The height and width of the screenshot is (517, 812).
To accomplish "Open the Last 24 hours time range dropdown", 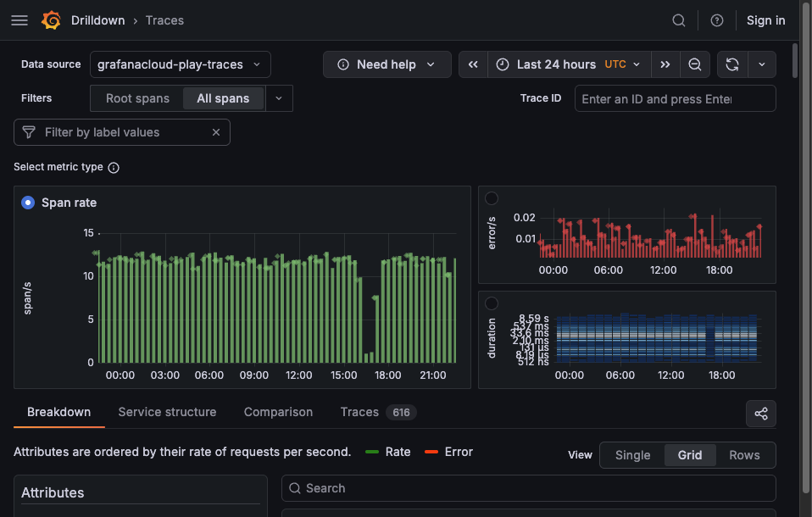I will click(x=556, y=64).
